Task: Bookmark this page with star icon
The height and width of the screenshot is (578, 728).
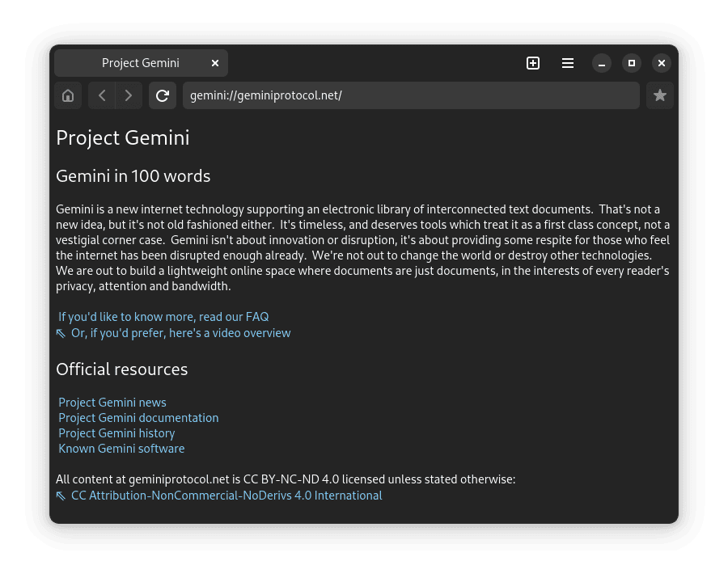Action: click(x=660, y=95)
